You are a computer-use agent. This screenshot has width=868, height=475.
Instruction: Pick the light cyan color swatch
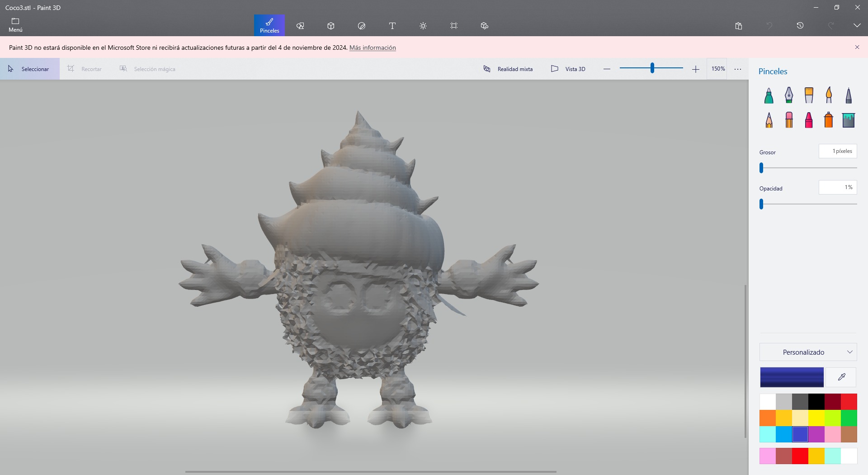click(768, 434)
